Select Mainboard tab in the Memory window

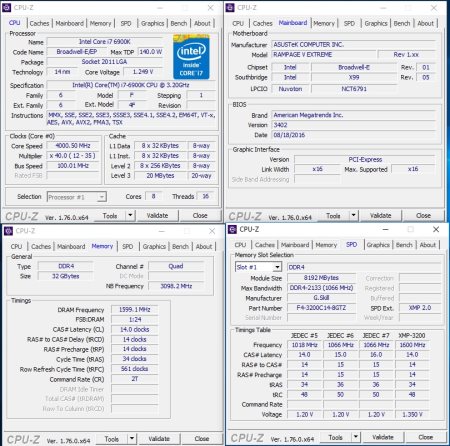[x=71, y=246]
